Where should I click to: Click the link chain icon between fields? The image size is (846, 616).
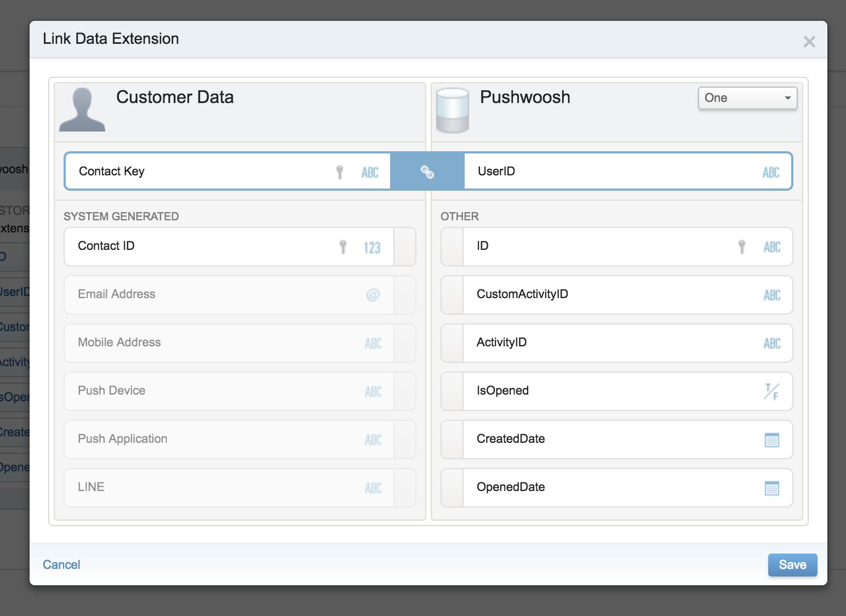[427, 172]
